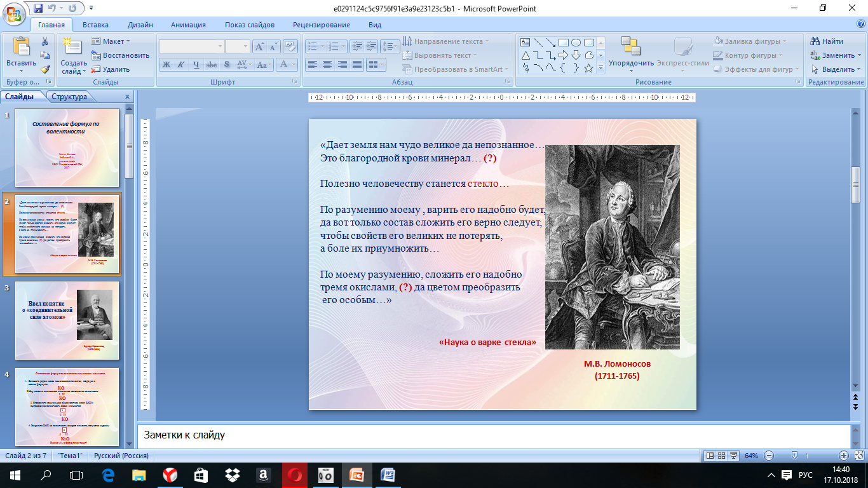Select the Format Painter brush icon
This screenshot has width=868, height=488.
coord(45,69)
